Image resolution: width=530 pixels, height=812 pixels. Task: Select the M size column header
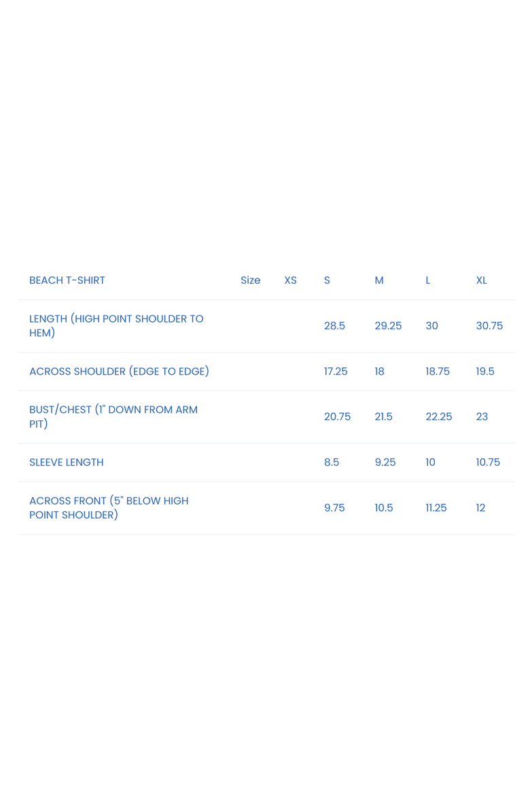click(379, 280)
